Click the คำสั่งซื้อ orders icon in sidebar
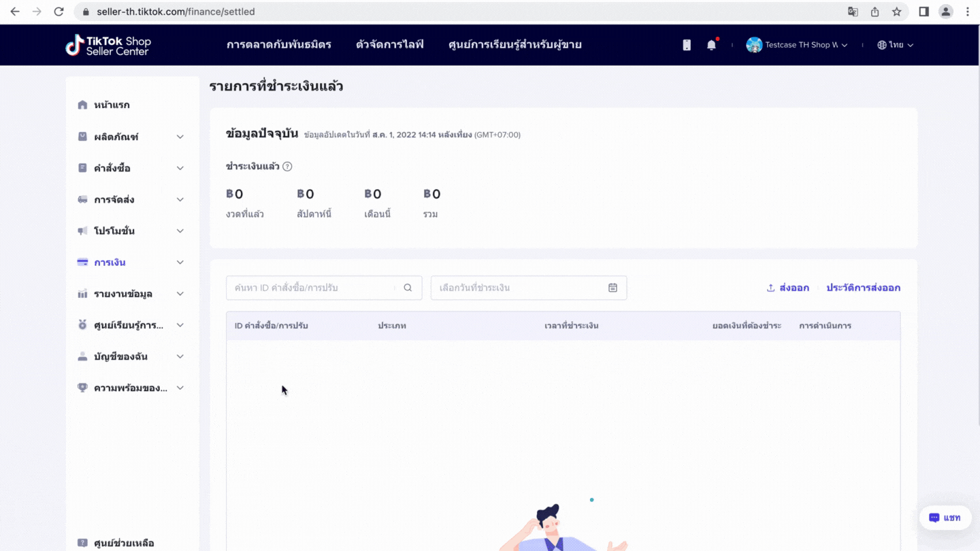This screenshot has width=980, height=551. coord(82,168)
